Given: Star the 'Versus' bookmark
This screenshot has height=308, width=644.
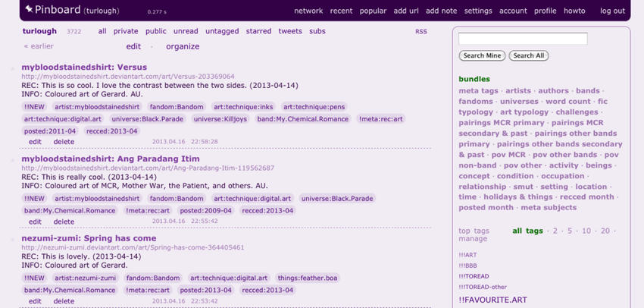Looking at the screenshot, I should 12,68.
